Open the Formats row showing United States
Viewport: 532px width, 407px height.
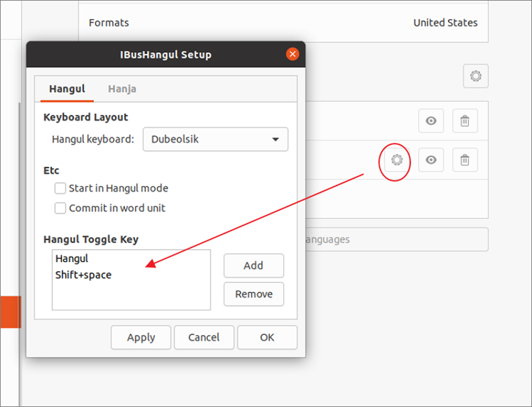283,23
